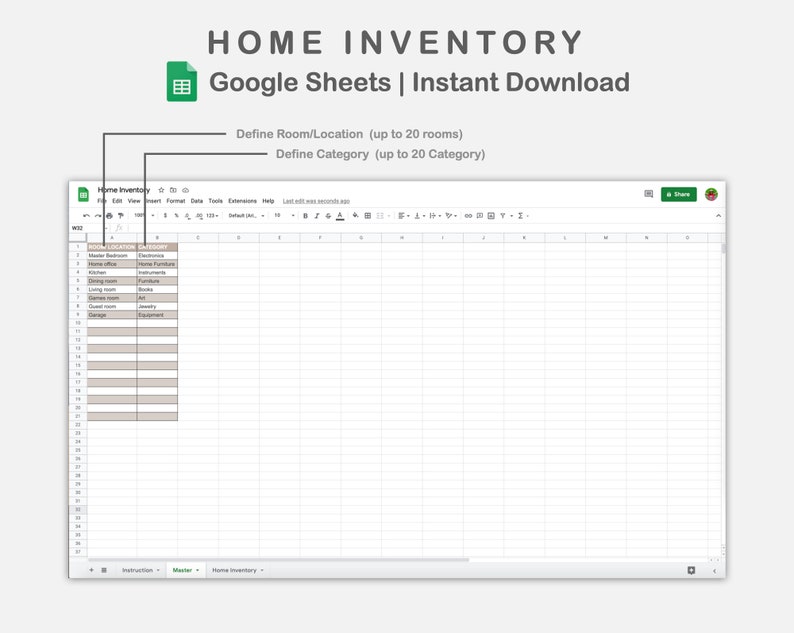
Task: Hide the menus with the caret
Action: tap(718, 216)
